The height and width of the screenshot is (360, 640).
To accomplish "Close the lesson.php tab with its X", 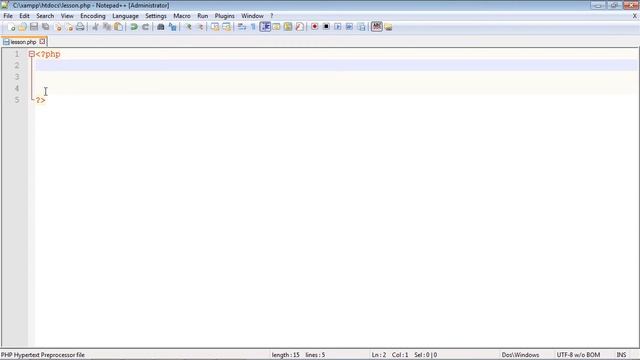I will pos(42,42).
